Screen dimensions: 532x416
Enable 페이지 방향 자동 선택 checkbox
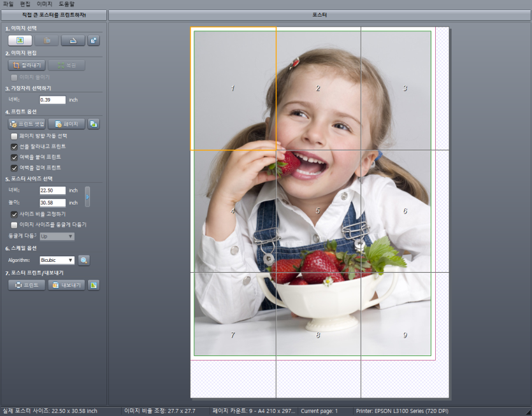point(15,136)
